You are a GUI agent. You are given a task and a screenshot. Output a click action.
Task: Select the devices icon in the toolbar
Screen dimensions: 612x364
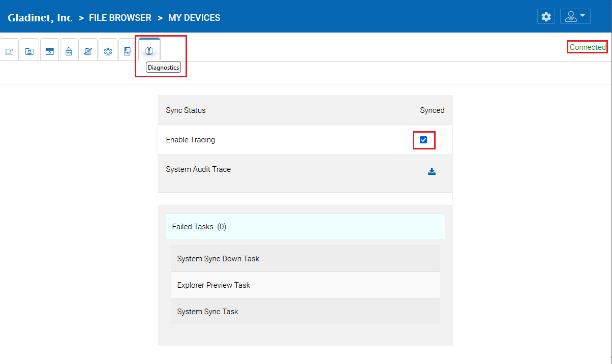point(10,49)
